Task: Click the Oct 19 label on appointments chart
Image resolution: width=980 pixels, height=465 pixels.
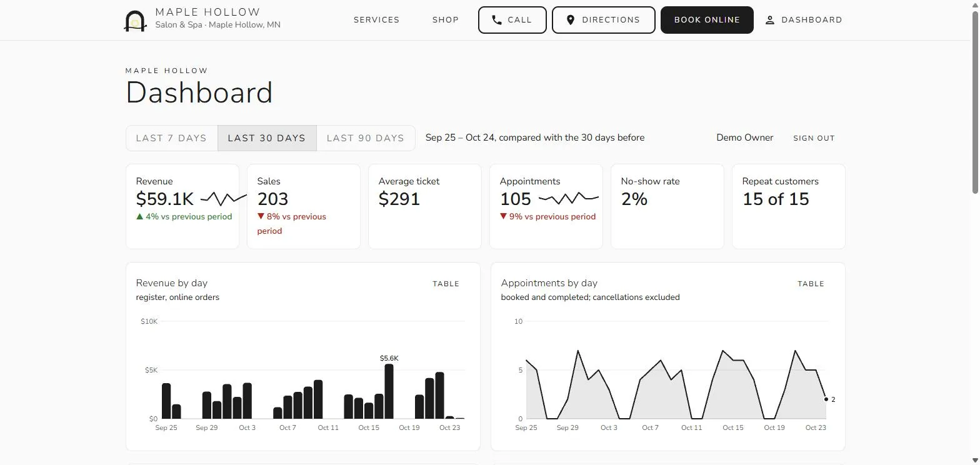Action: coord(774,427)
